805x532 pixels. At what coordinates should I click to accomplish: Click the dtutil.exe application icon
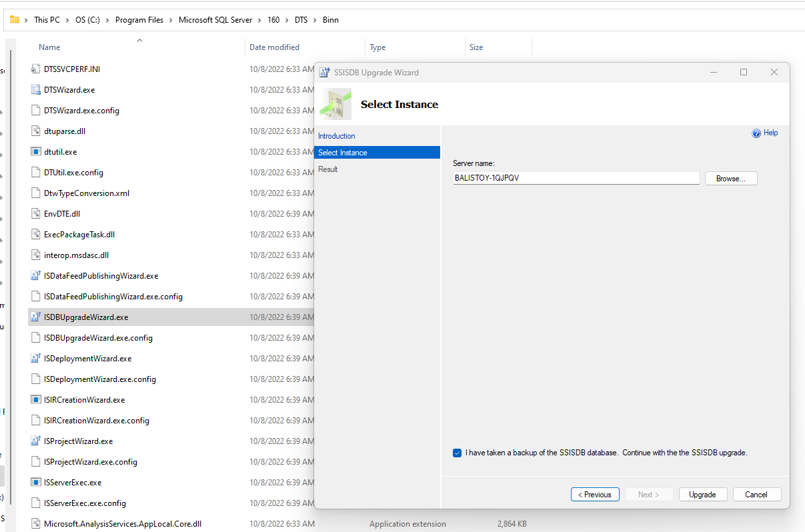click(36, 151)
